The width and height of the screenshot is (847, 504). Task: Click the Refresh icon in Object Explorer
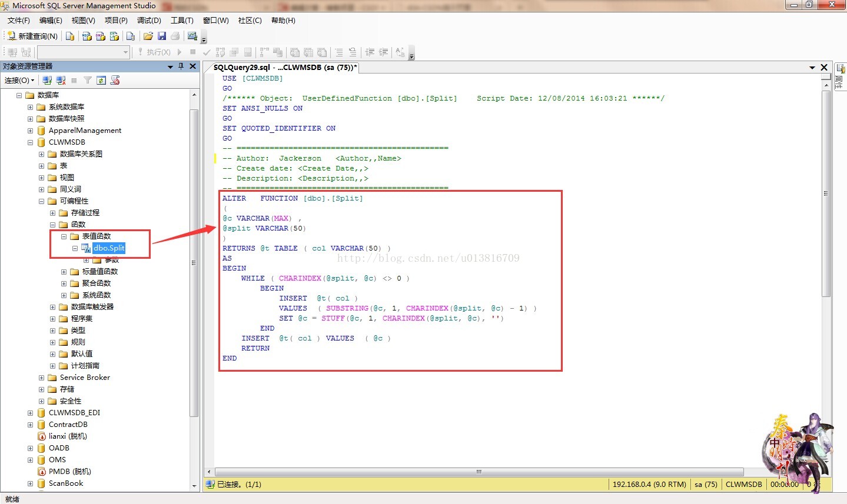click(101, 81)
